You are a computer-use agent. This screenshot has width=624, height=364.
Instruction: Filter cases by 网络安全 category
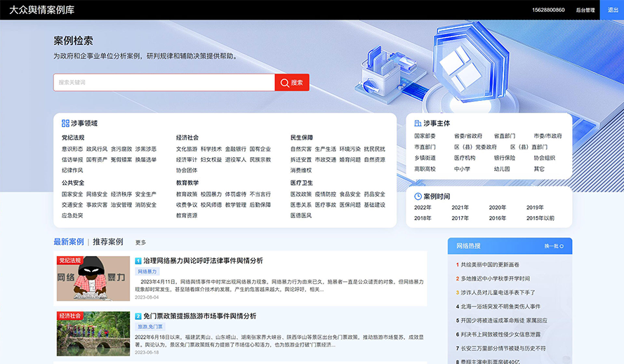pyautogui.click(x=97, y=194)
